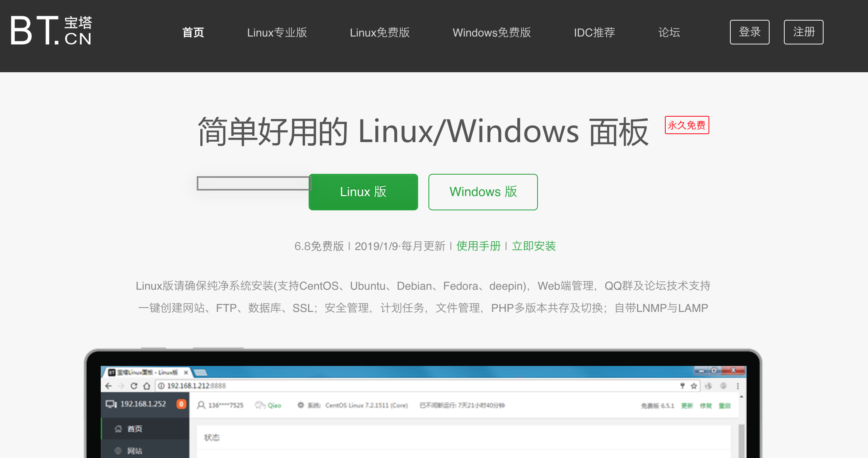The height and width of the screenshot is (458, 868).
Task: Click the panel preview's browser back arrow
Action: pyautogui.click(x=109, y=386)
